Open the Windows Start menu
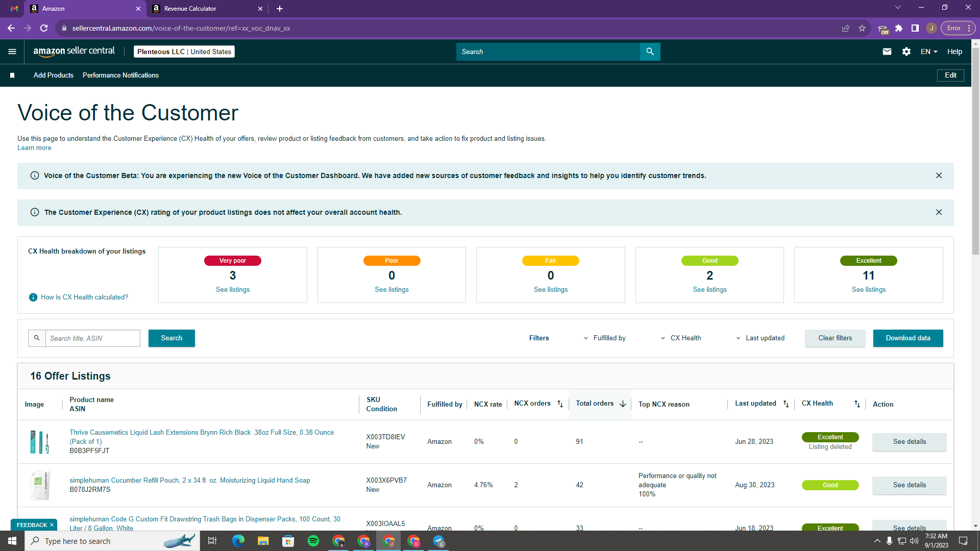980x551 pixels. [12, 541]
